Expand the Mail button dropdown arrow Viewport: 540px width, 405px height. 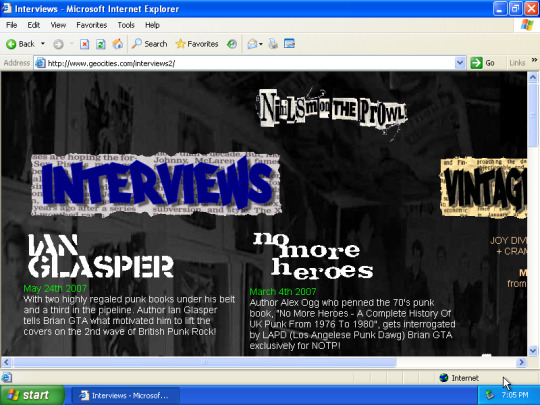point(261,44)
